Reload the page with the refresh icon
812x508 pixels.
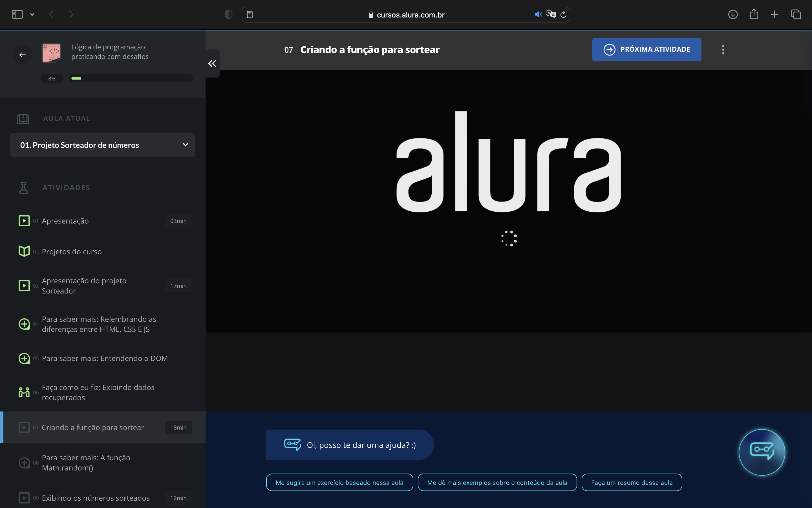coord(563,14)
